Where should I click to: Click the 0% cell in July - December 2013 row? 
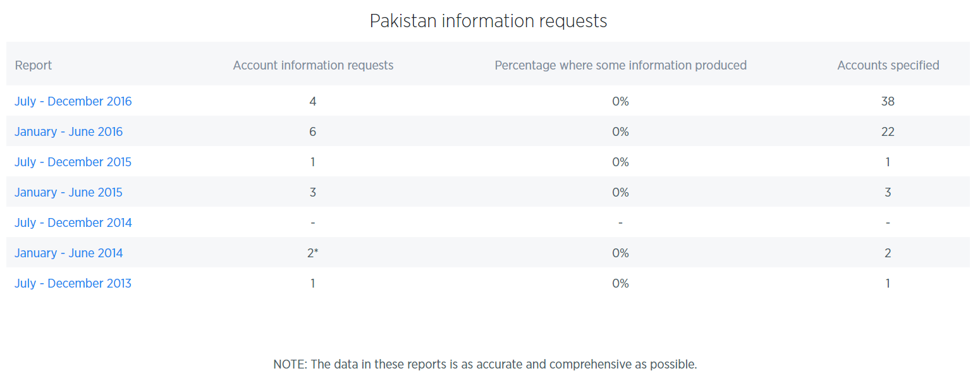620,283
